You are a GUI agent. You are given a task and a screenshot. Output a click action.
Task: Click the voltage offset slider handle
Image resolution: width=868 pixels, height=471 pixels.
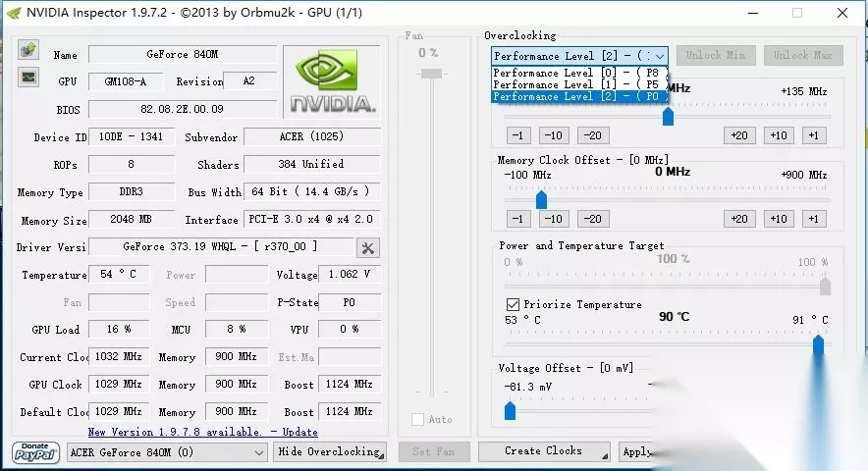coord(510,411)
